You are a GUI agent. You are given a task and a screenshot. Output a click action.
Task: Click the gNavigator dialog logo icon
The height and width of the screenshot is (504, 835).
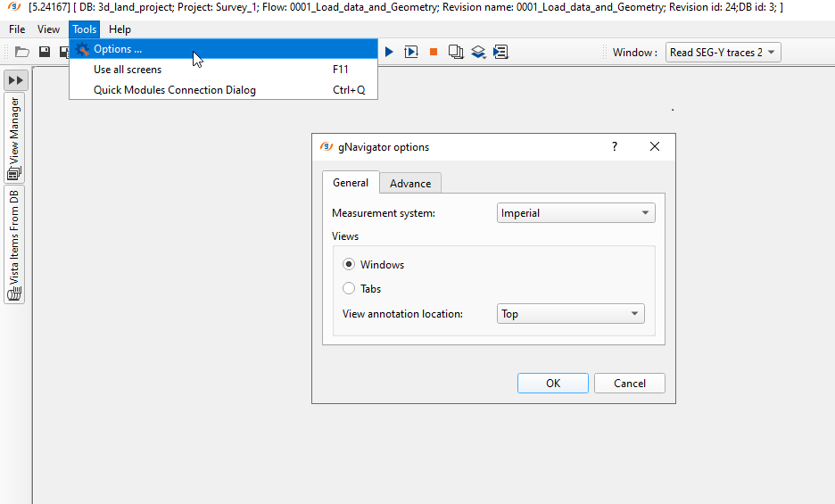(x=327, y=146)
